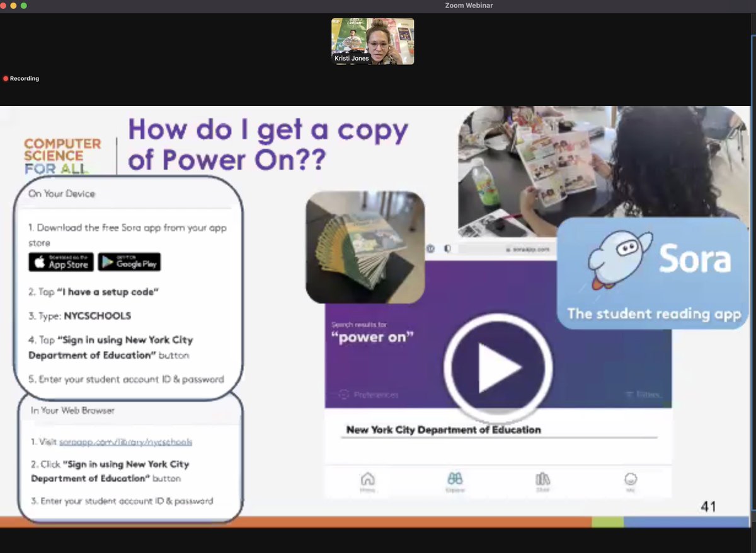Click the App Store download badge

pyautogui.click(x=61, y=262)
